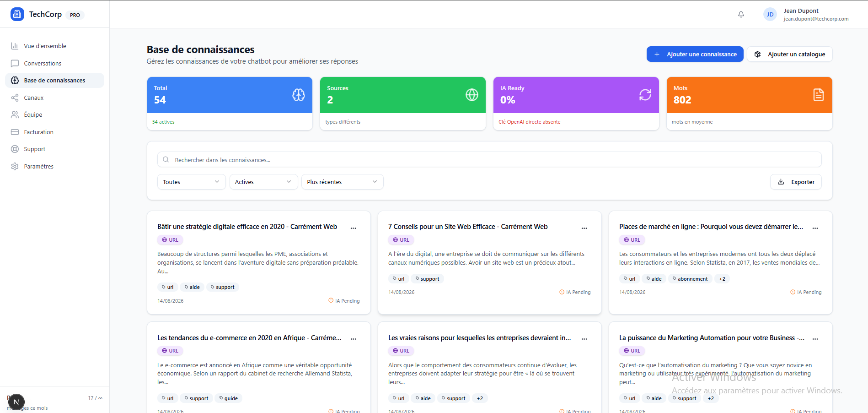Click the support tag on 7 Conseils card

[x=427, y=279]
